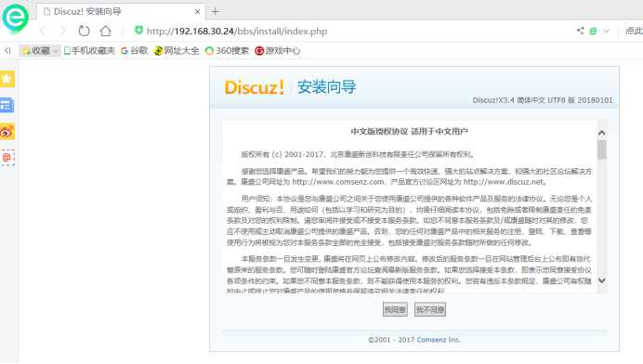Click the 中文版授权协议 适用于中文用户 heading
This screenshot has height=364, width=643.
coord(409,132)
